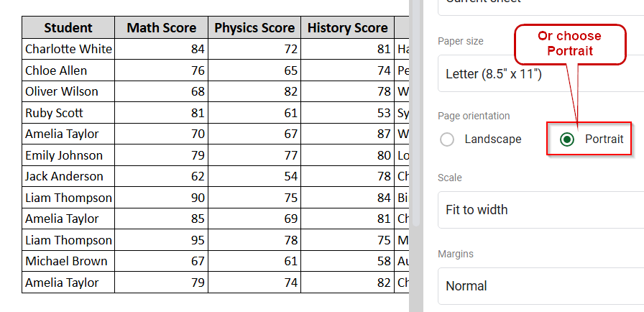Open the Paper size Letter dropdown

tap(540, 74)
